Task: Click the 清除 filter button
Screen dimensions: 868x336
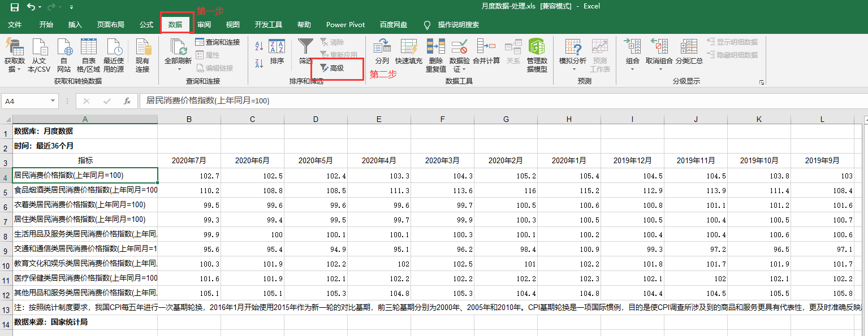Action: (x=331, y=42)
